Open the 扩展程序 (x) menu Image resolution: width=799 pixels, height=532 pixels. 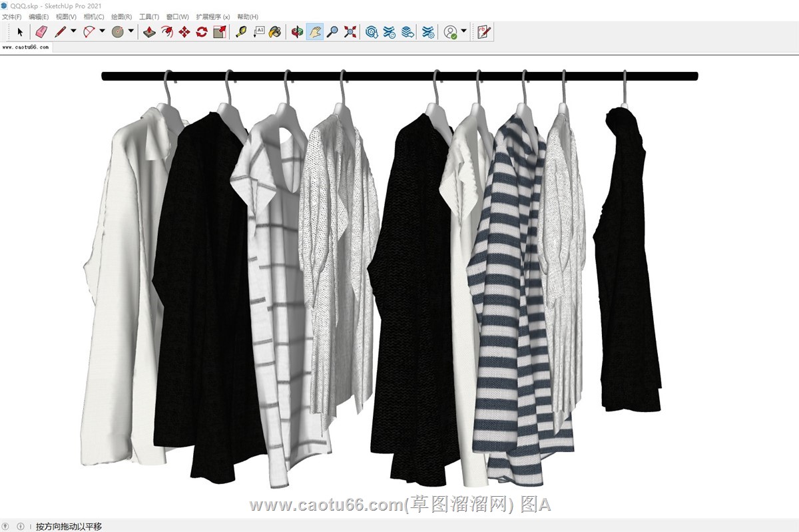tap(213, 17)
